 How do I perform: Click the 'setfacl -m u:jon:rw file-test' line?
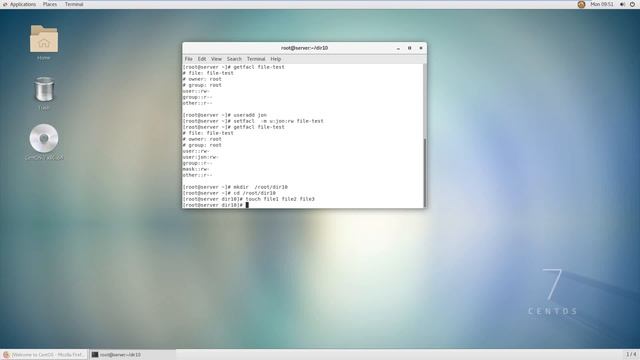click(x=253, y=121)
